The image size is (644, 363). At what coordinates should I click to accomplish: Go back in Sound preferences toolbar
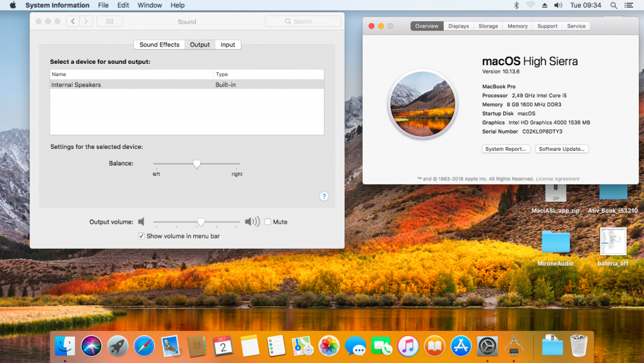click(73, 21)
